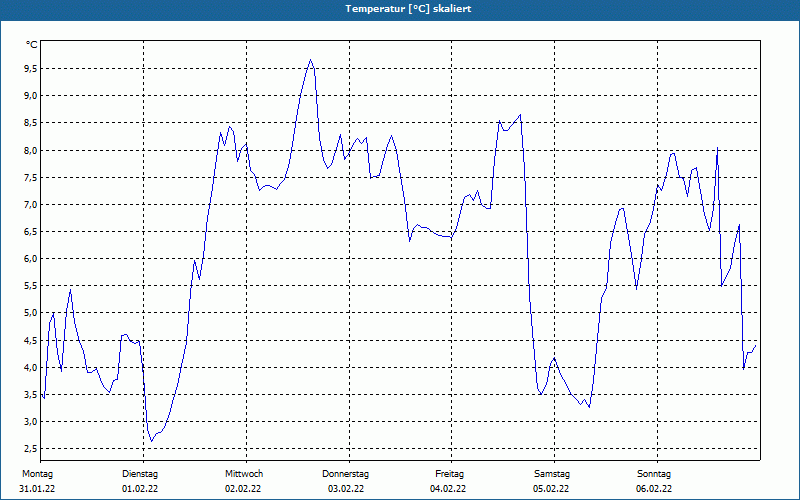The height and width of the screenshot is (500, 800).
Task: Click the 06.02.22 date label
Action: coord(654,489)
